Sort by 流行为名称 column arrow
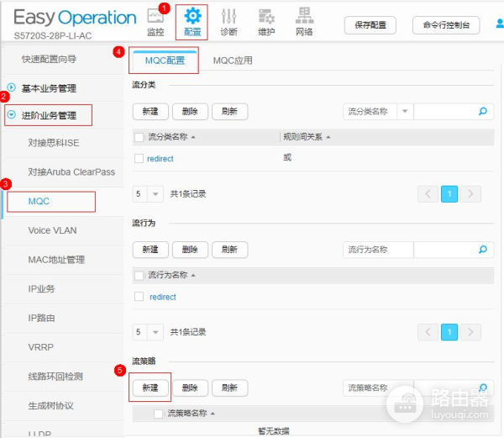The height and width of the screenshot is (438, 504). (x=193, y=275)
